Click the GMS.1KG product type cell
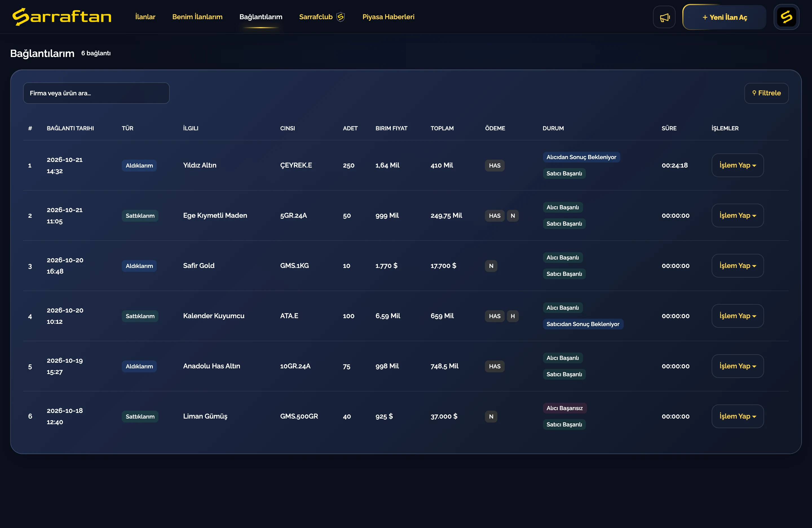 tap(294, 265)
